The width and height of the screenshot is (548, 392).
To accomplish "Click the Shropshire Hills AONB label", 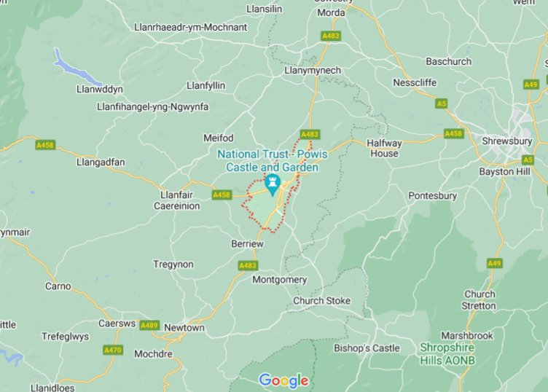I will [x=447, y=353].
